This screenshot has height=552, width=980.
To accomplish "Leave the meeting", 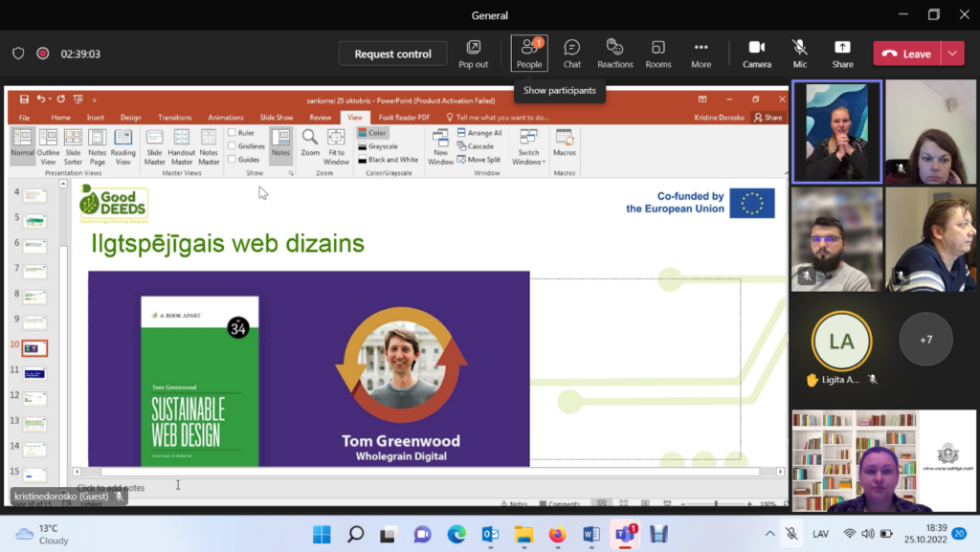I will click(907, 54).
